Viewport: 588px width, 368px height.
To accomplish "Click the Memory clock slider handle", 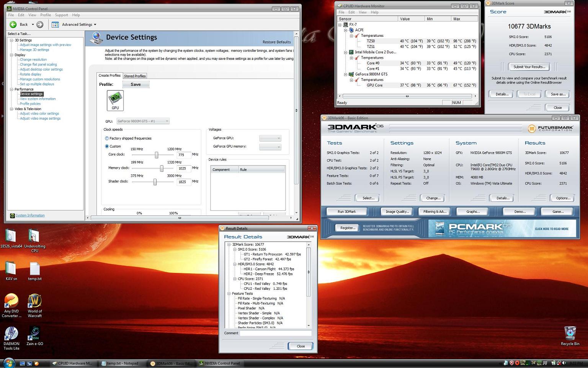I will [x=162, y=168].
